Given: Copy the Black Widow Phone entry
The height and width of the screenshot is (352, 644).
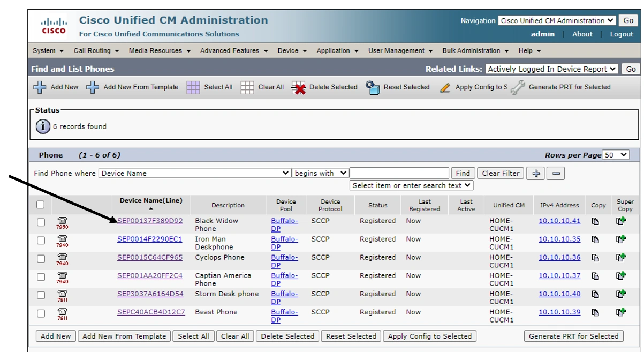Looking at the screenshot, I should tap(595, 222).
